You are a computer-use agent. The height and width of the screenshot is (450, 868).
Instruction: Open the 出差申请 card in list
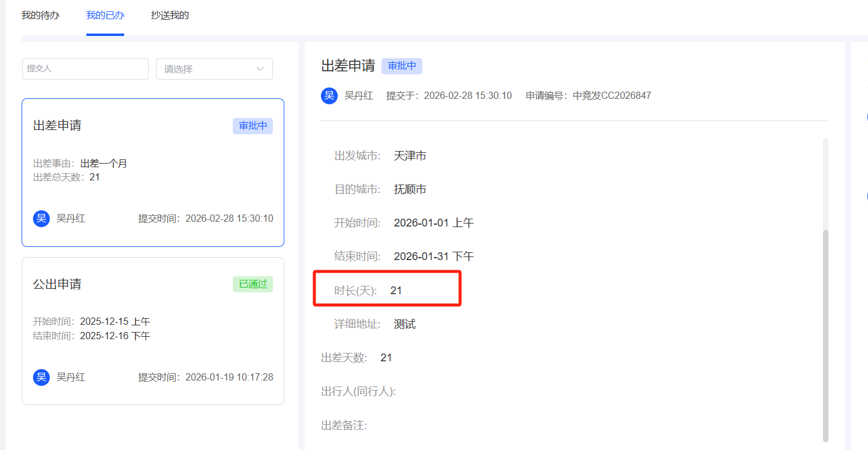click(153, 173)
